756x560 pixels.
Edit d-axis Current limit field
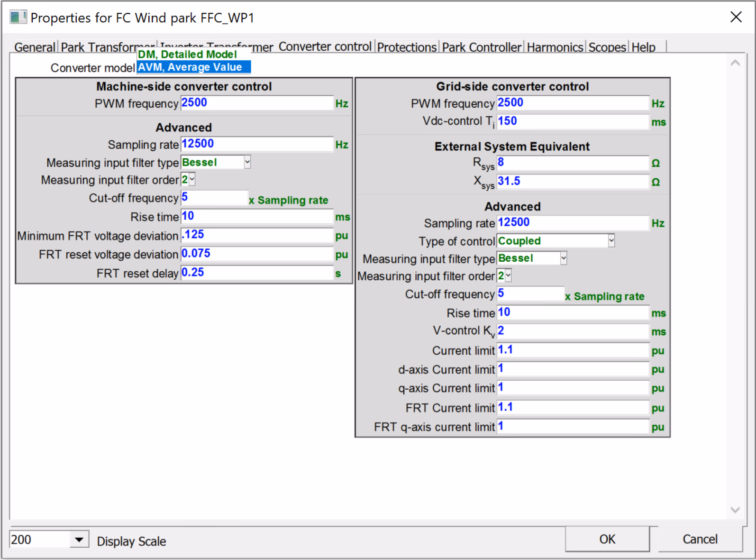pos(573,369)
